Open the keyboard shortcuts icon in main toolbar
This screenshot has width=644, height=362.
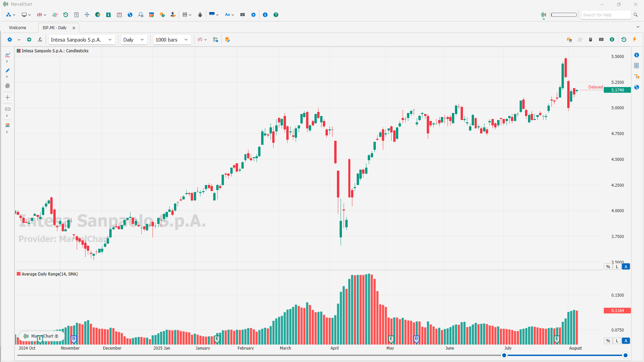(243, 15)
